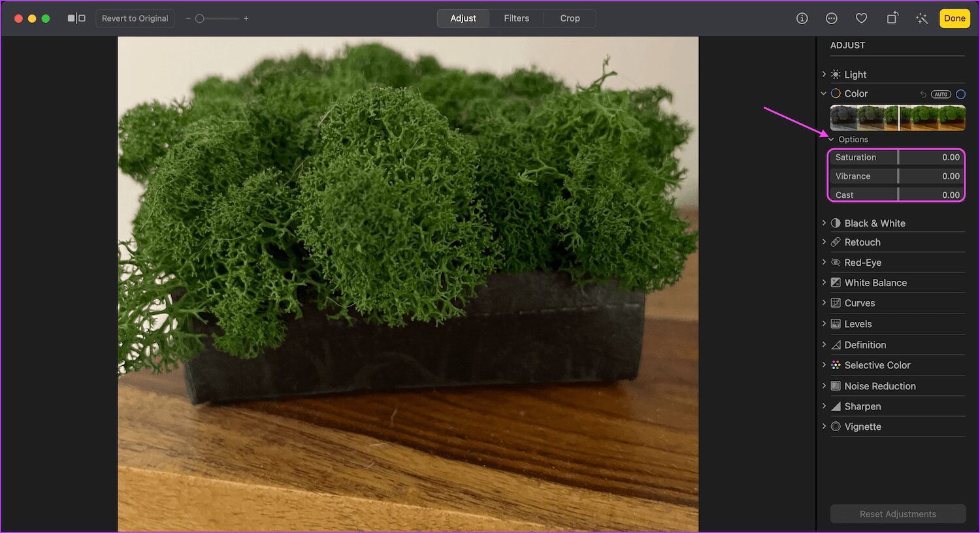
Task: Click the Saturation slider
Action: click(x=896, y=157)
